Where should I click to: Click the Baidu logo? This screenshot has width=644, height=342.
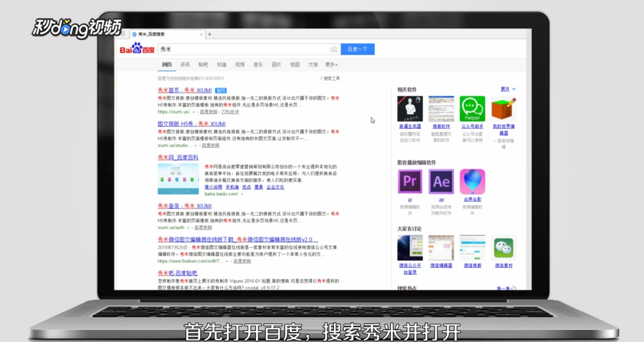(137, 49)
